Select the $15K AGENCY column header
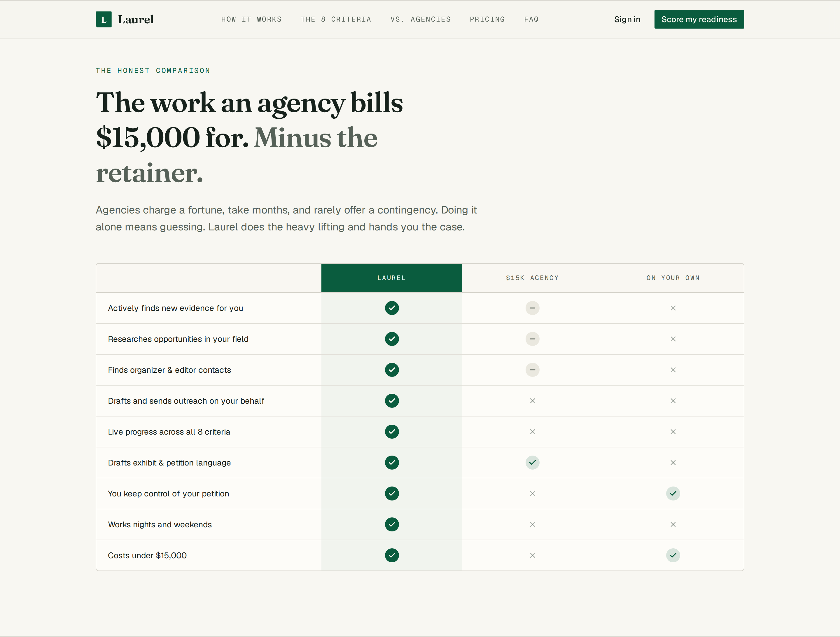840x637 pixels. coord(532,278)
